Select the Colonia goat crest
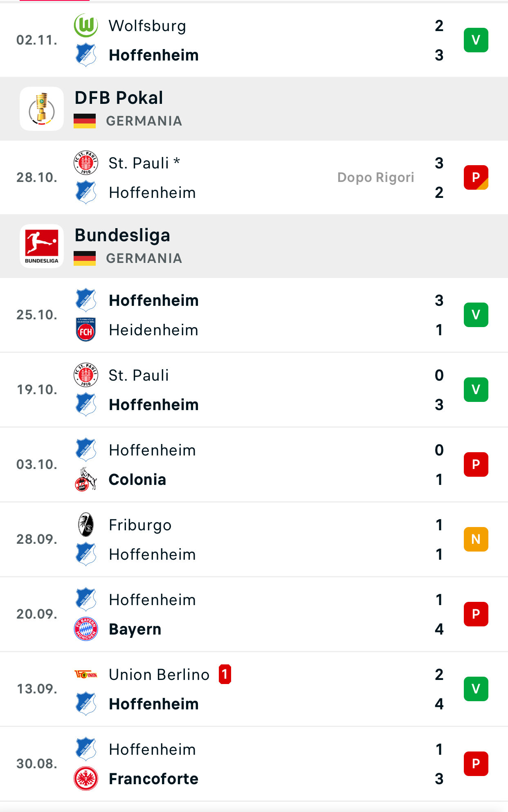Viewport: 508px width, 812px height. click(x=86, y=479)
